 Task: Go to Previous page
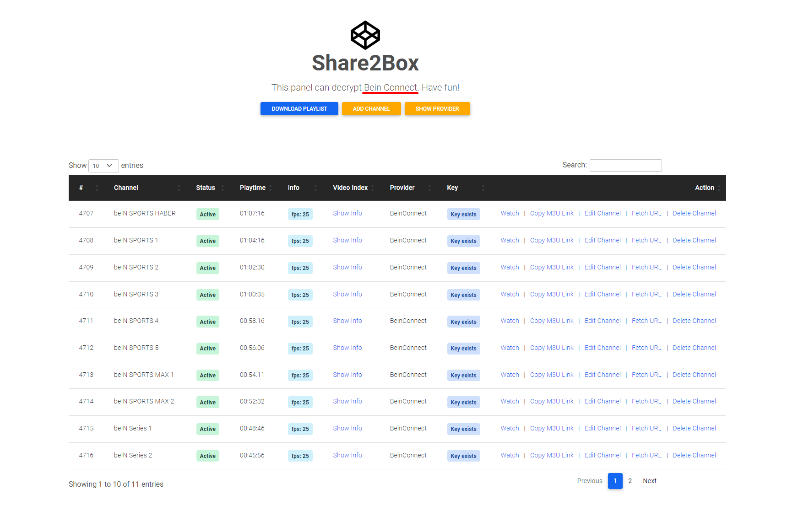pos(590,481)
